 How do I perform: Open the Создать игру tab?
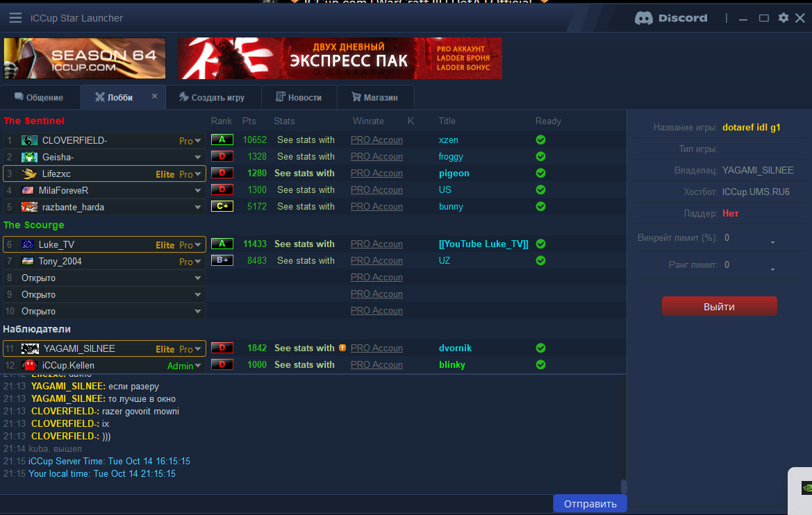point(213,97)
